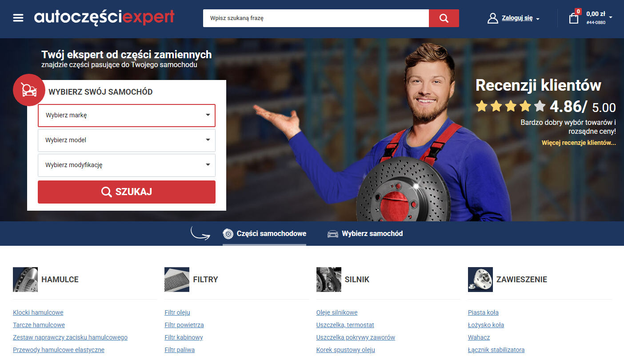Focus the Wpisz szukaną frazę search field
This screenshot has width=624, height=364.
[x=316, y=18]
